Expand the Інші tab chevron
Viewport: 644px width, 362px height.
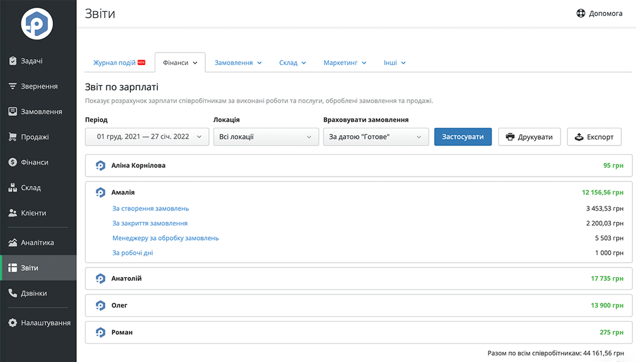[x=404, y=63]
